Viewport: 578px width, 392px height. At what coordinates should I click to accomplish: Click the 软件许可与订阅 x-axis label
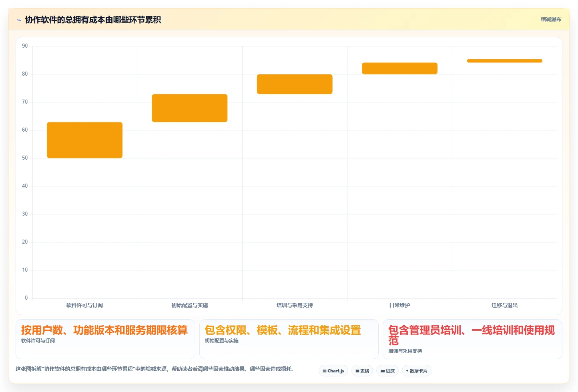click(x=85, y=305)
